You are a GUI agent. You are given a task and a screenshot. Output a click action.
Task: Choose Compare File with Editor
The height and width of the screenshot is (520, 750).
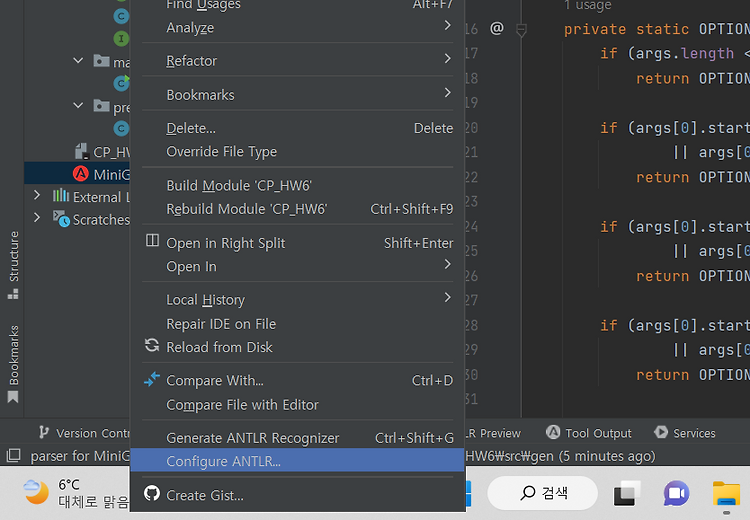298,405
